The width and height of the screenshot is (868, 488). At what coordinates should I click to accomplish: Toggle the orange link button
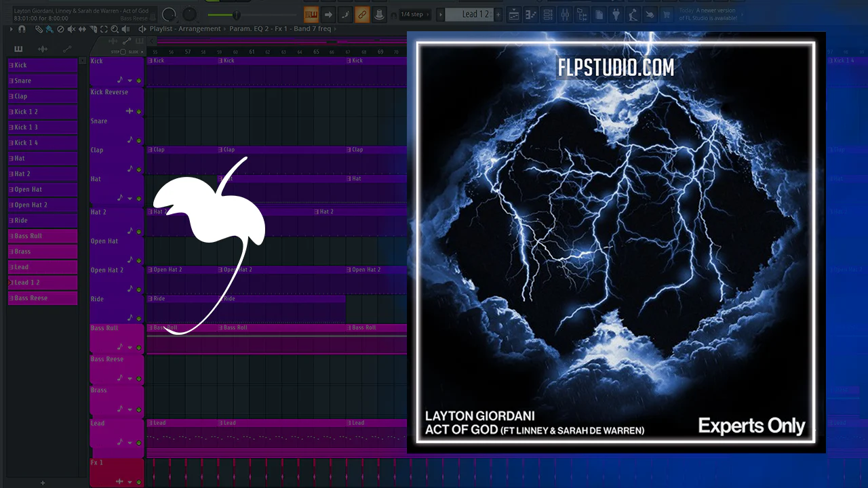[x=362, y=14]
